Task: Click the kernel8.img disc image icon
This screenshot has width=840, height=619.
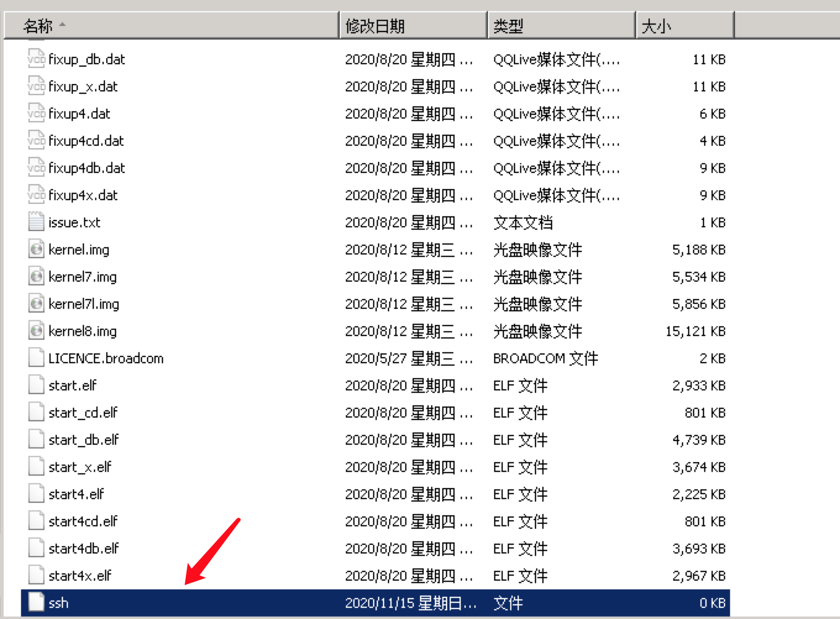Action: [36, 331]
